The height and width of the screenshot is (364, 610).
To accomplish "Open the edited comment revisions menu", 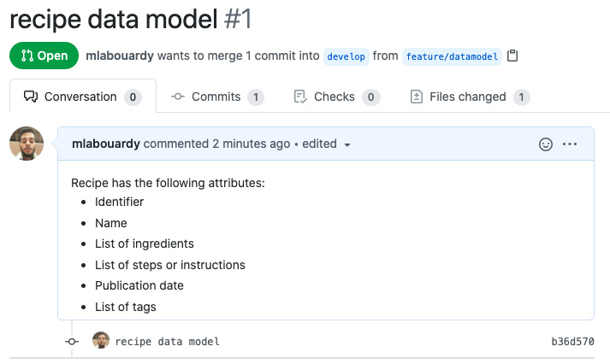I will tap(327, 144).
